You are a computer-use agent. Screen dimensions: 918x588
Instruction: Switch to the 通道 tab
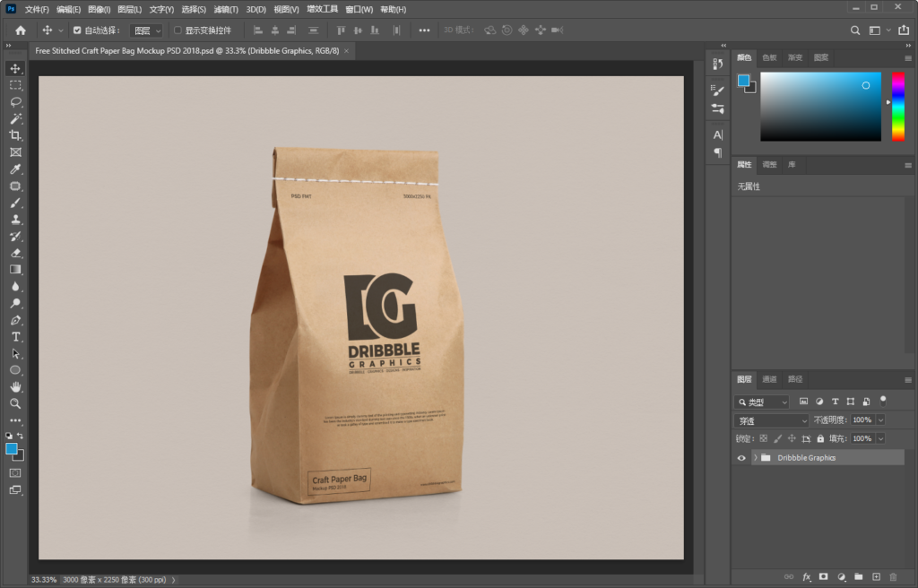coord(769,379)
